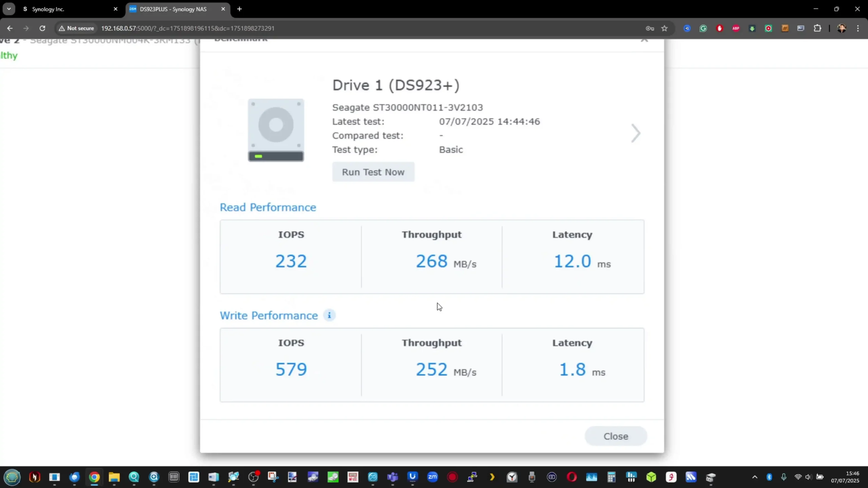Open the Plex yellow chevron taskbar icon
The width and height of the screenshot is (868, 488).
[x=492, y=477]
